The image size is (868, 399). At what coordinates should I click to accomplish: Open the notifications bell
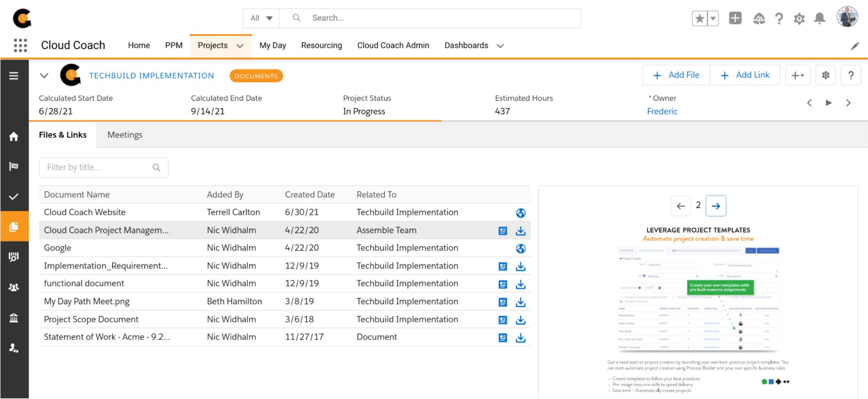point(819,18)
